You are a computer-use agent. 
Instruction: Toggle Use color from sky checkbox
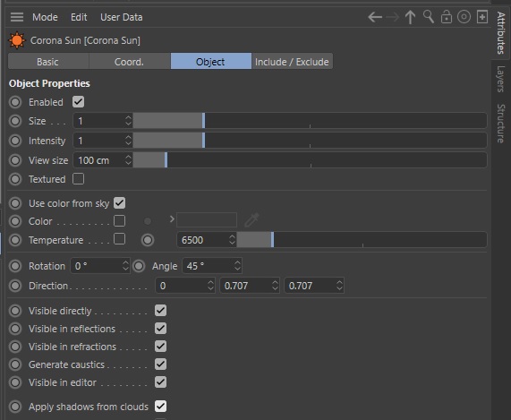pos(119,203)
